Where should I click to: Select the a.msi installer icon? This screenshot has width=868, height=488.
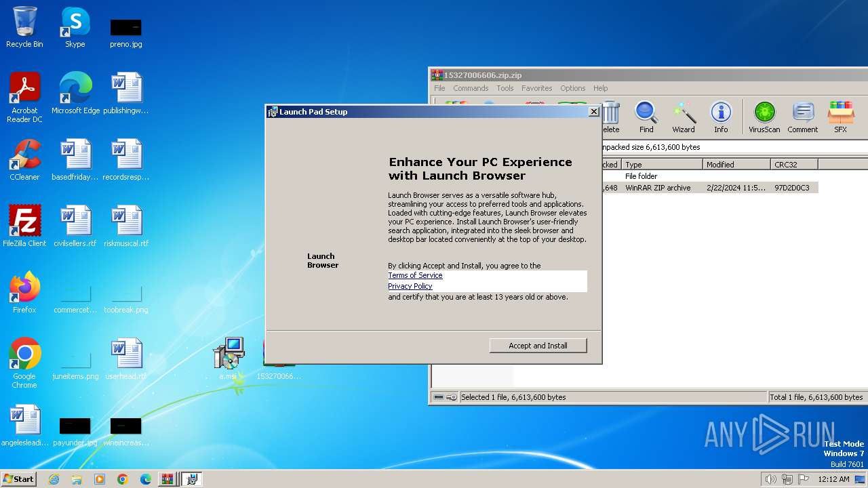coord(228,359)
